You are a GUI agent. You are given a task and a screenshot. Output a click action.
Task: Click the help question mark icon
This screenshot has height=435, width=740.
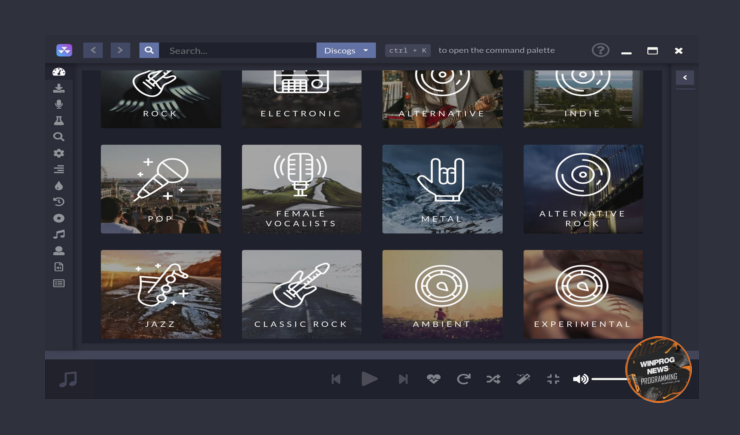coord(600,50)
